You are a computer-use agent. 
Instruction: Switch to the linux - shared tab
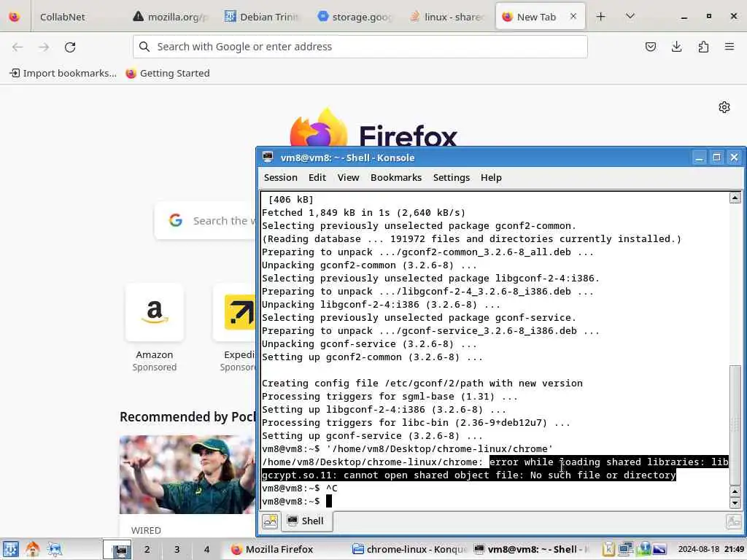pos(447,17)
